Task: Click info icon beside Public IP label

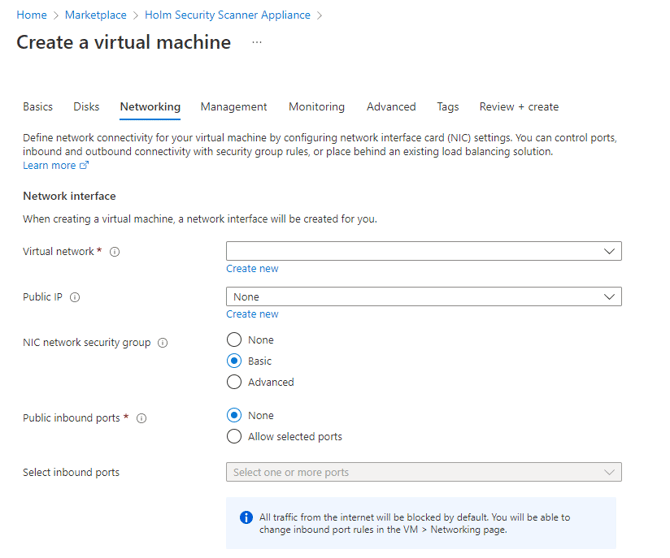Action: (75, 297)
